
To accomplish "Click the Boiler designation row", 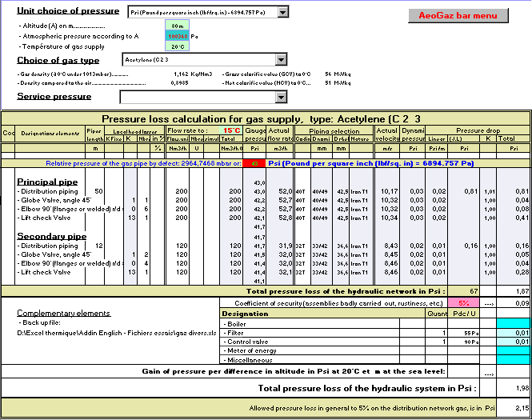I will [x=310, y=324].
